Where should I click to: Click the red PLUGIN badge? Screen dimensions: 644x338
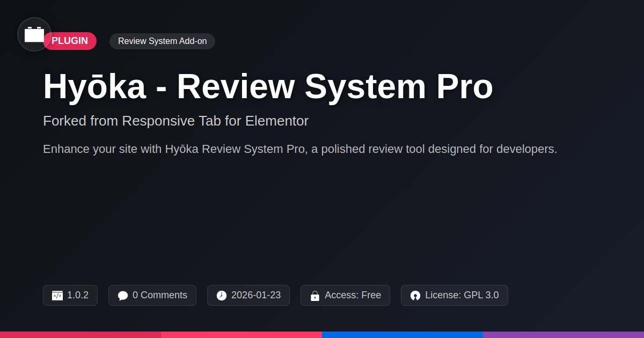[70, 41]
